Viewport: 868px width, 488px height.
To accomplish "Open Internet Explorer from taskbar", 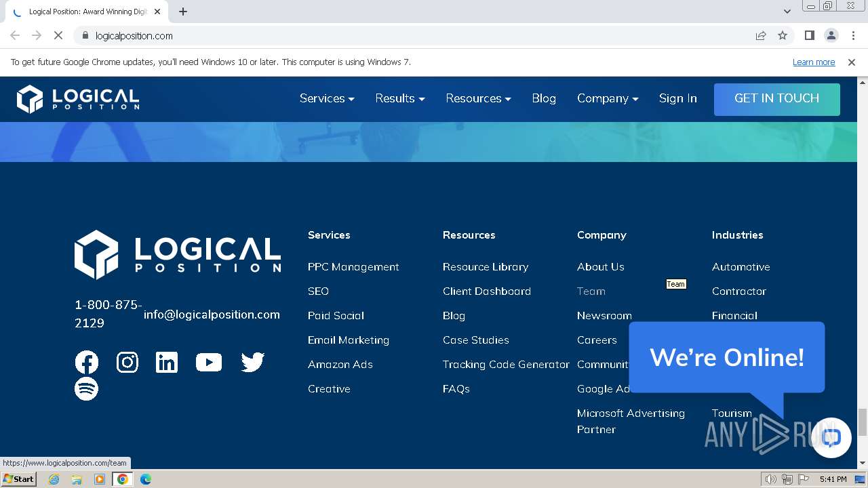I will (54, 479).
